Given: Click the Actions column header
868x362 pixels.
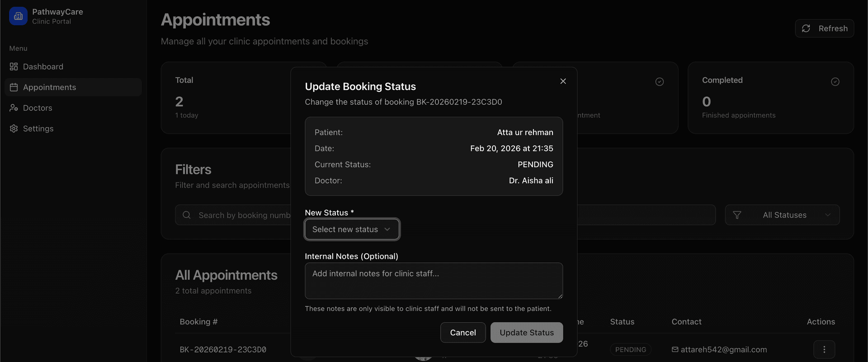Looking at the screenshot, I should (821, 322).
